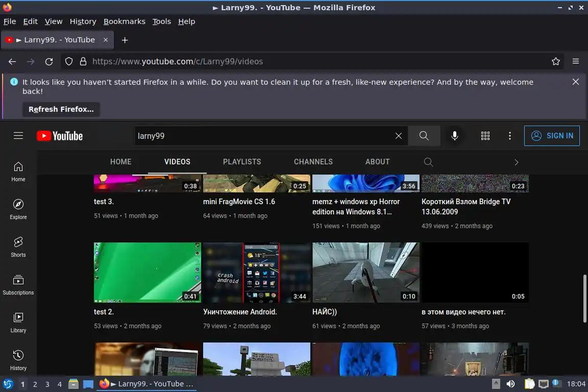Run search with magnifier button
This screenshot has width=588, height=392.
point(424,136)
